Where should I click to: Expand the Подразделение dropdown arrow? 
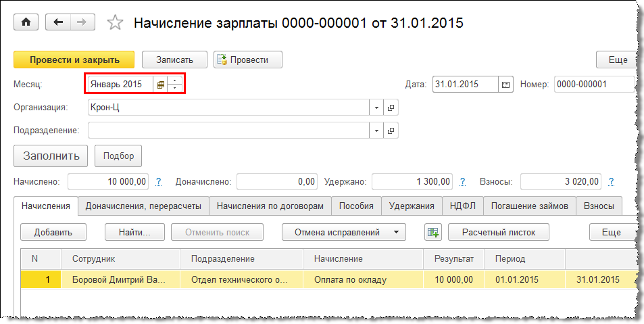[x=376, y=131]
